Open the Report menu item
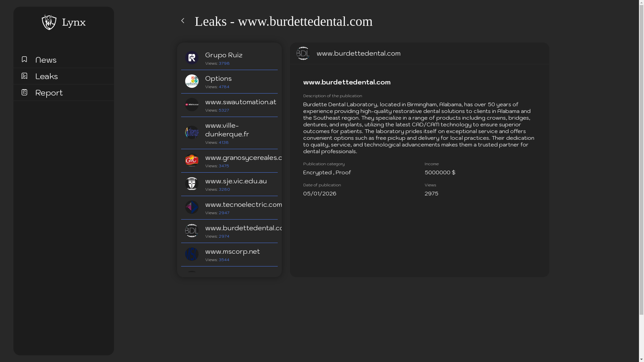644x362 pixels. [49, 93]
